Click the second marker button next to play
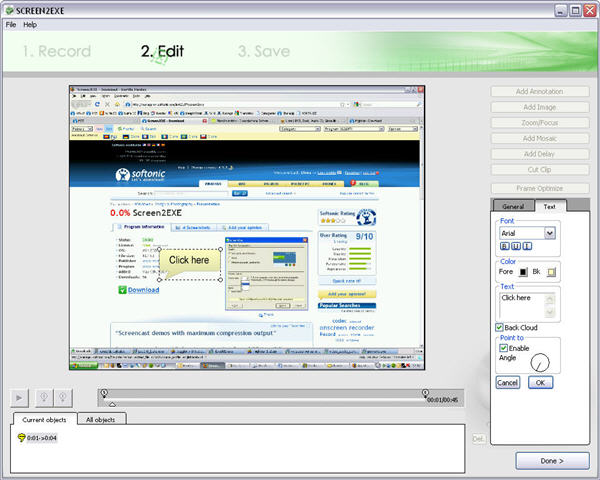 click(x=63, y=398)
